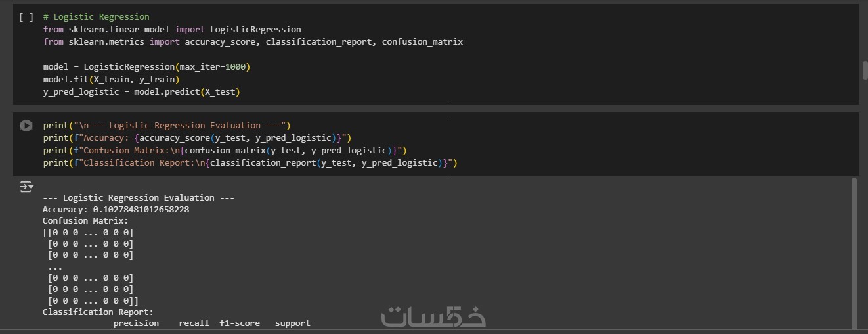Click the 'precision' column header in output
This screenshot has width=868, height=334.
point(136,323)
